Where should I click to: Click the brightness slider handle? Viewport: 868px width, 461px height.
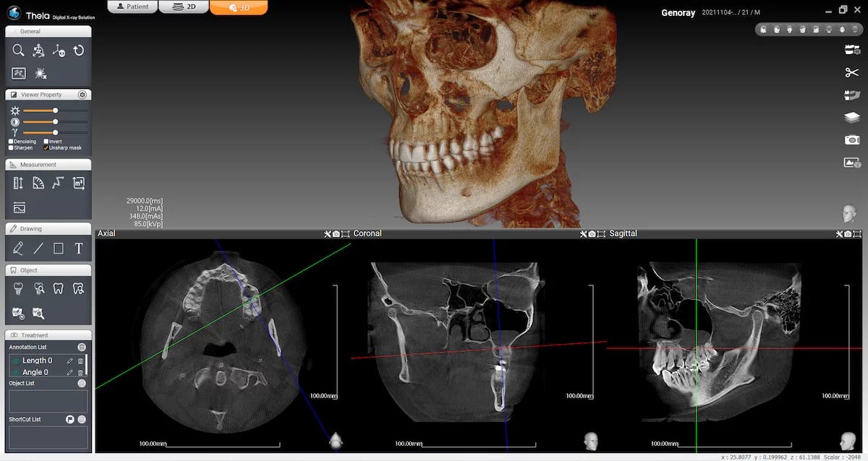[56, 111]
